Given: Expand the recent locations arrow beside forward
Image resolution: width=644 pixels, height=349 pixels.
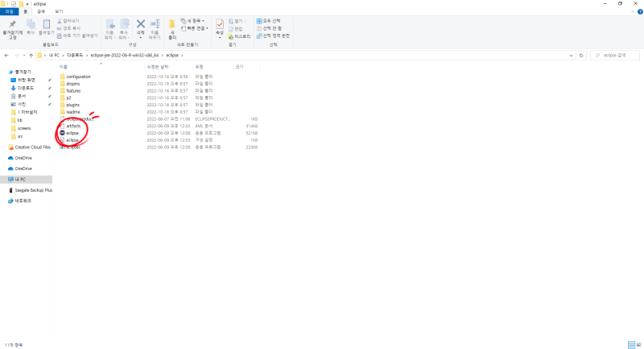Looking at the screenshot, I should click(x=24, y=55).
